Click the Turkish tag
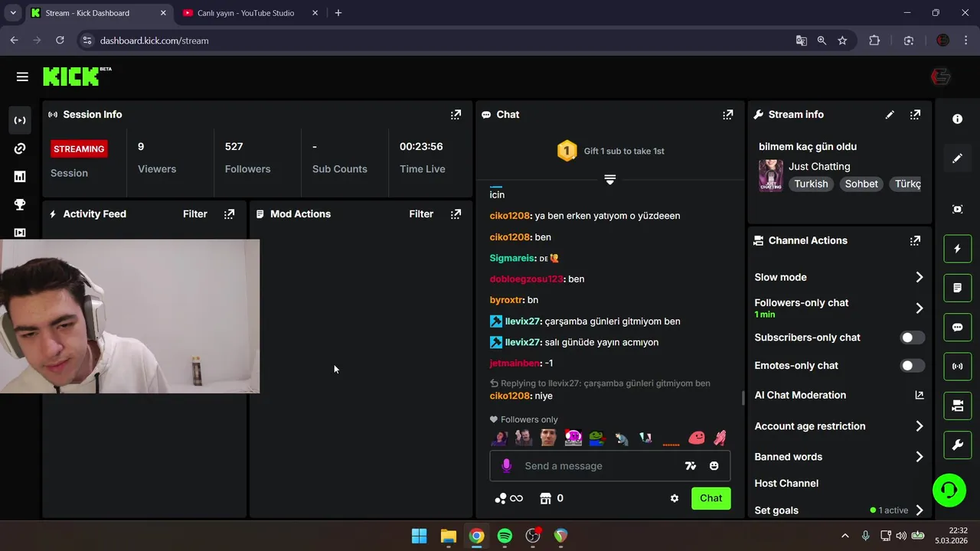The image size is (980, 551). pos(811,184)
